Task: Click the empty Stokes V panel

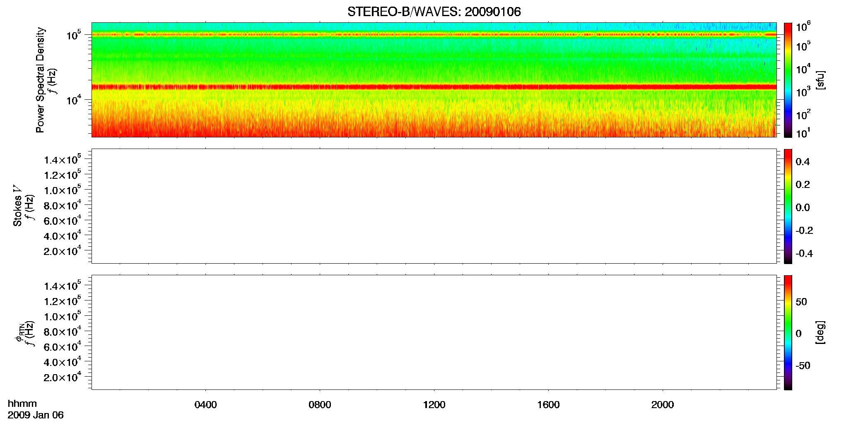Action: pos(434,206)
